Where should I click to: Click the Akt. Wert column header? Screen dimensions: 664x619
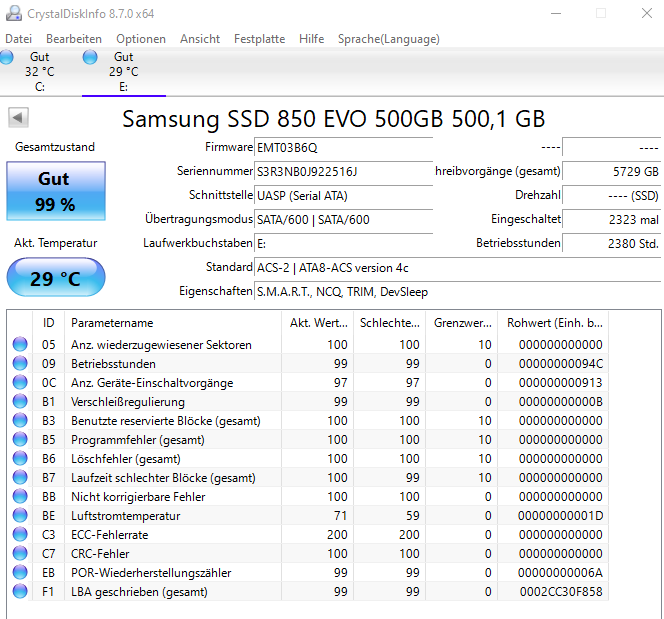[318, 323]
